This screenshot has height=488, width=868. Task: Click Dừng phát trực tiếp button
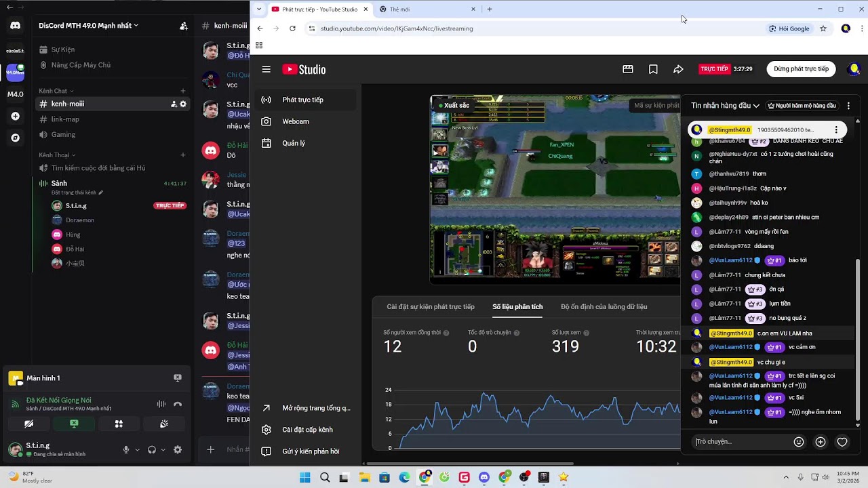pos(801,69)
